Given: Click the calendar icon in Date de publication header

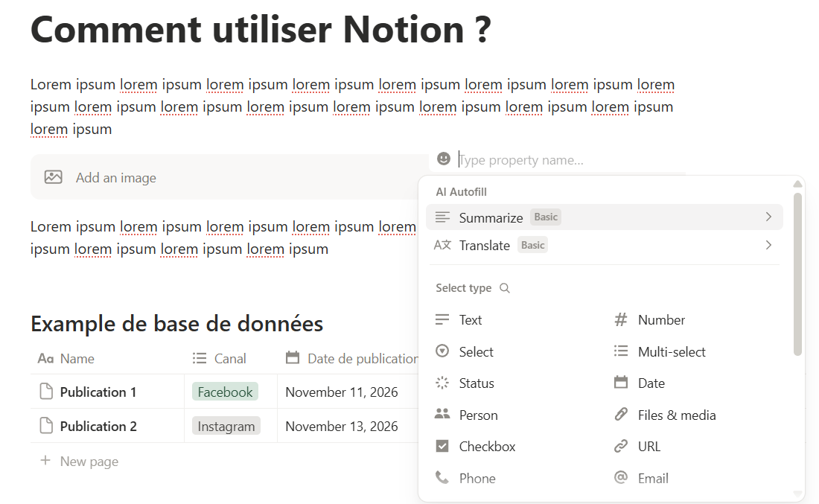Looking at the screenshot, I should click(x=293, y=358).
